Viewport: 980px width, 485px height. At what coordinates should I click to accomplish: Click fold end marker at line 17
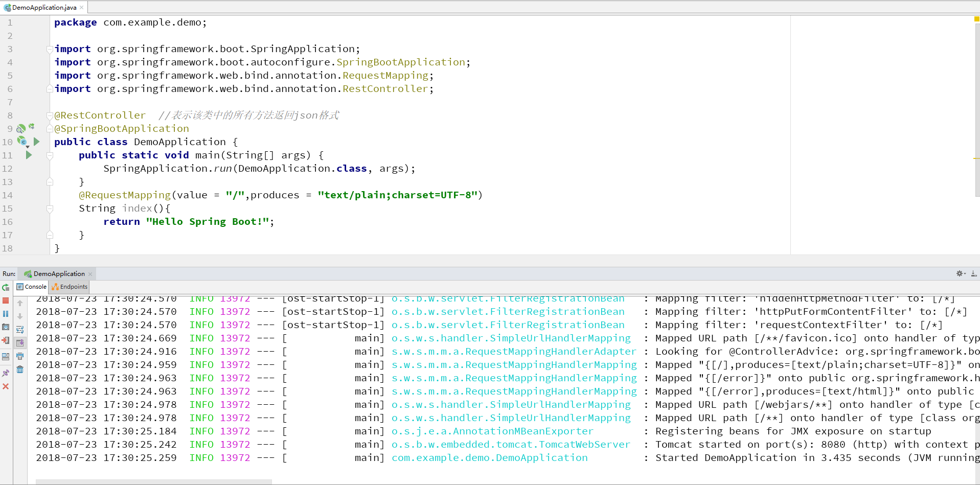click(x=50, y=235)
